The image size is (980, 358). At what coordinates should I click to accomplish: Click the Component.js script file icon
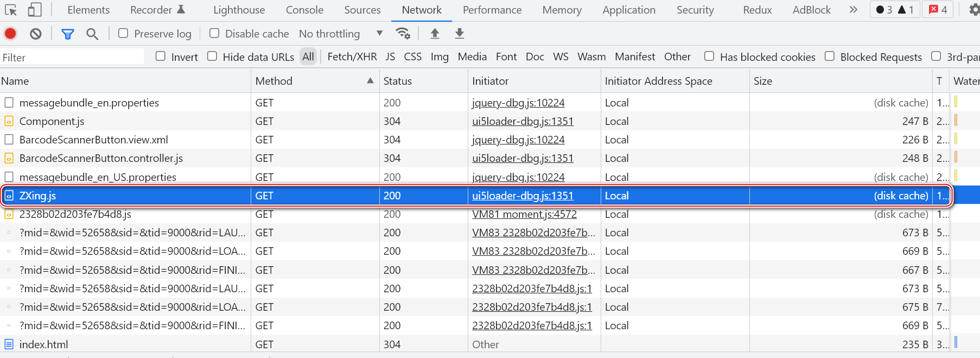click(9, 121)
